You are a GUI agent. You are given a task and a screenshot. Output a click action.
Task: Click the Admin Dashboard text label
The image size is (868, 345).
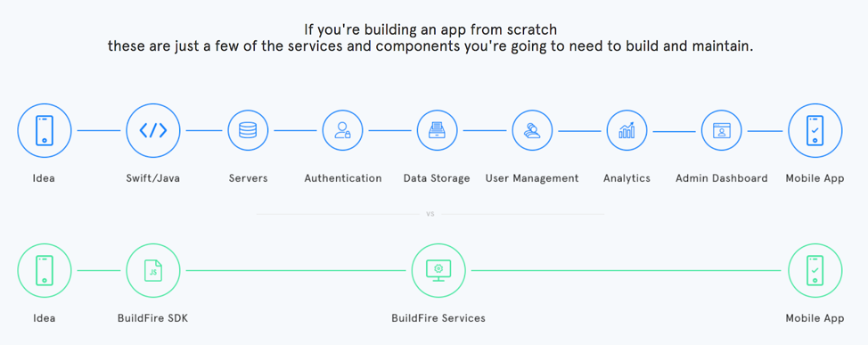point(721,178)
